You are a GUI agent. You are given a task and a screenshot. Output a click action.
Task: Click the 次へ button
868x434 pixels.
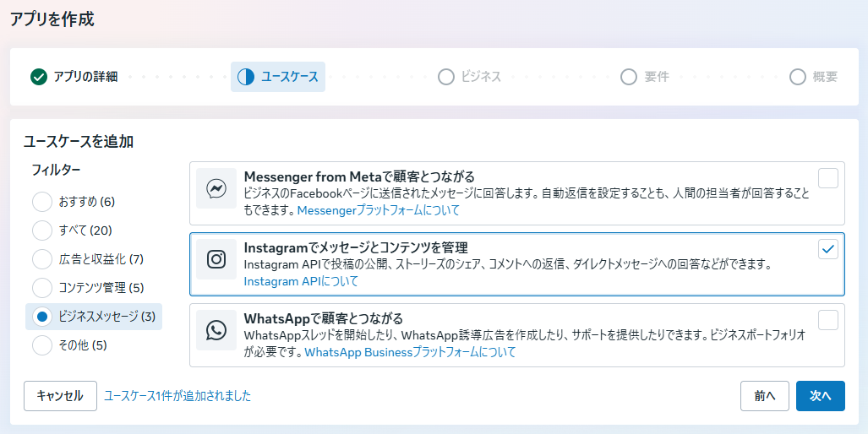[821, 396]
